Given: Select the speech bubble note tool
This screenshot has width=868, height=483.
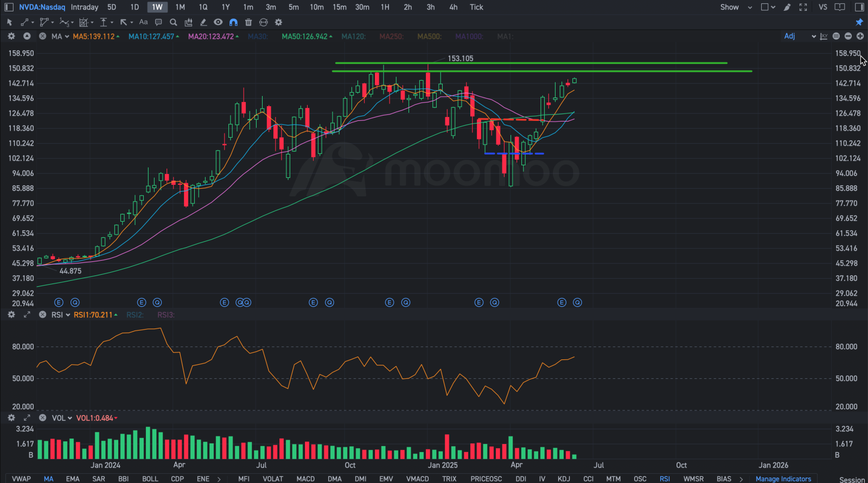Looking at the screenshot, I should pos(158,22).
